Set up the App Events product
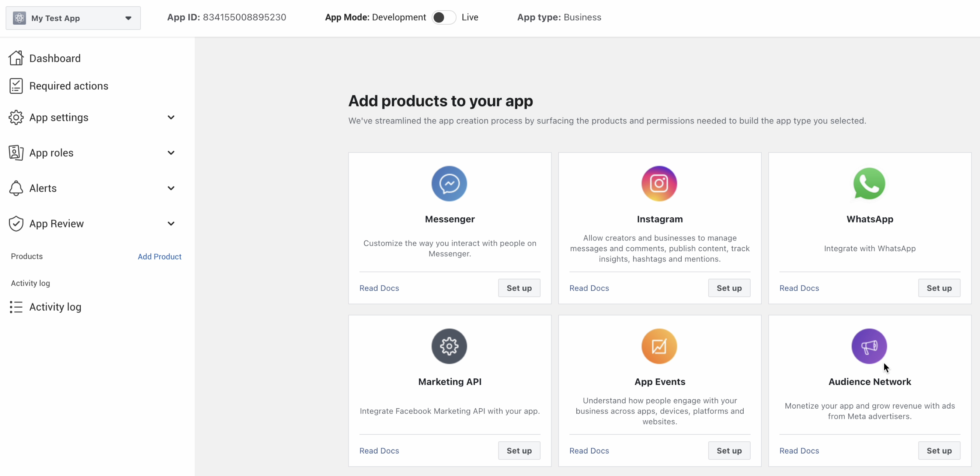 click(729, 451)
